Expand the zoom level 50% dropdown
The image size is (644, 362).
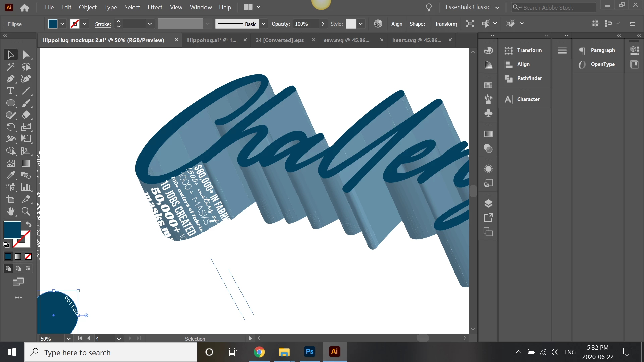[x=68, y=339]
